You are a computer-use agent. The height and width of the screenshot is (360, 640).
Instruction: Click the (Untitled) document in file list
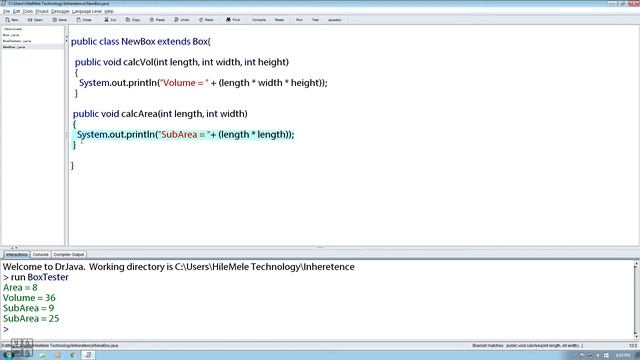point(13,29)
